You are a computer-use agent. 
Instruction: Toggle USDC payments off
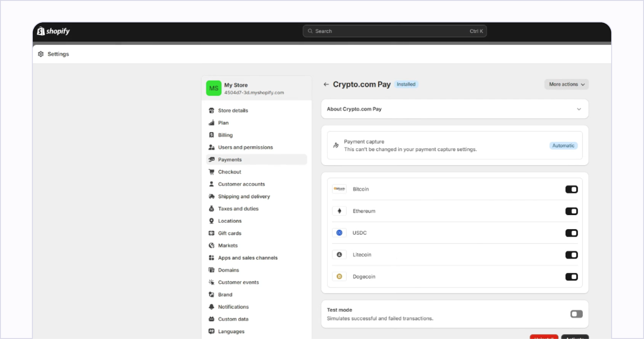click(x=572, y=233)
